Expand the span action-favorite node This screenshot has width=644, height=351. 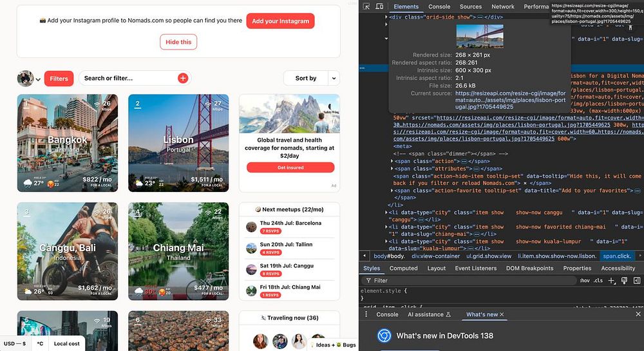[392, 191]
